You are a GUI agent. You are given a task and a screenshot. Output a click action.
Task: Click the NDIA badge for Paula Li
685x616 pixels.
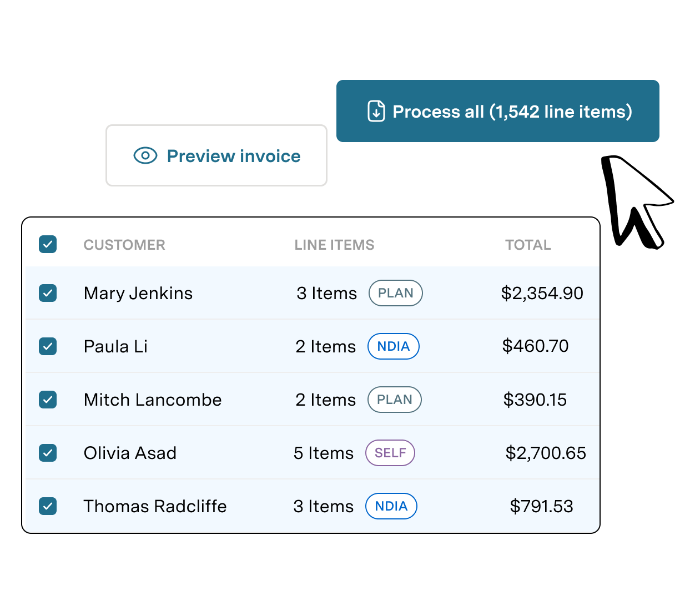tap(394, 346)
